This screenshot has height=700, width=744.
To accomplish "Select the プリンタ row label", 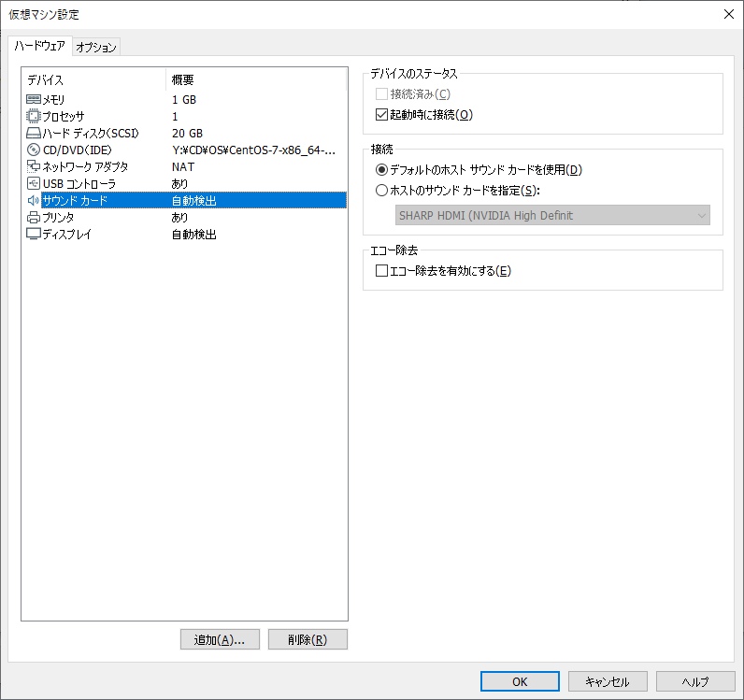I will click(x=58, y=218).
